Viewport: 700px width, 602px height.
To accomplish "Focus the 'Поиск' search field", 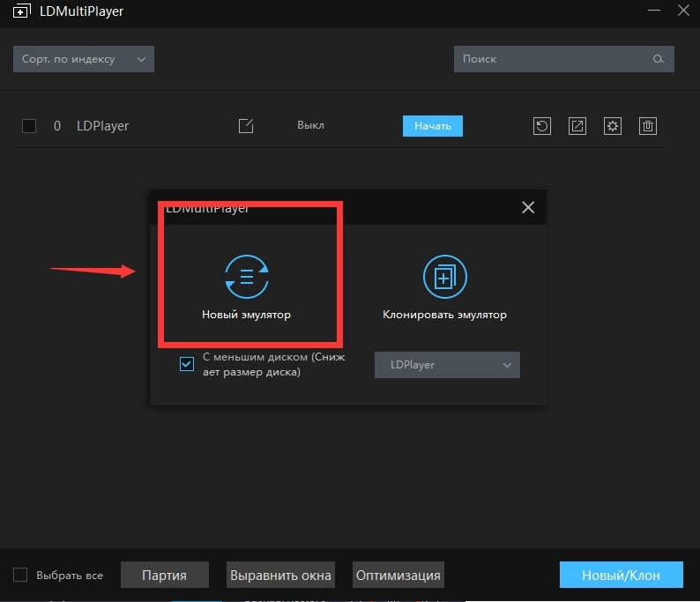I will click(564, 59).
